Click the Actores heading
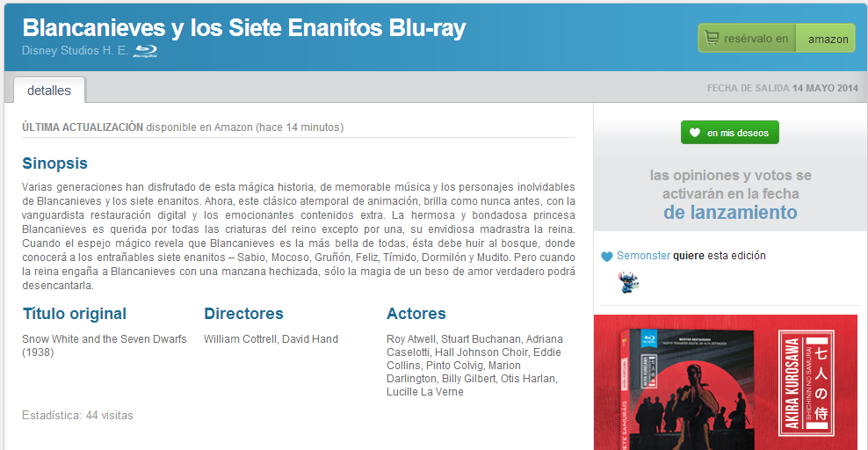Screen dimensions: 868x450 (416, 313)
